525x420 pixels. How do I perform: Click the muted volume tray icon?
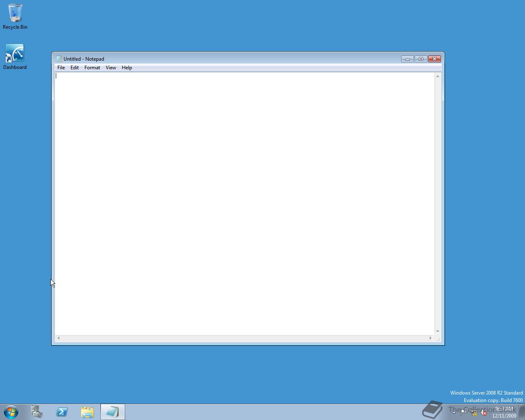[484, 413]
